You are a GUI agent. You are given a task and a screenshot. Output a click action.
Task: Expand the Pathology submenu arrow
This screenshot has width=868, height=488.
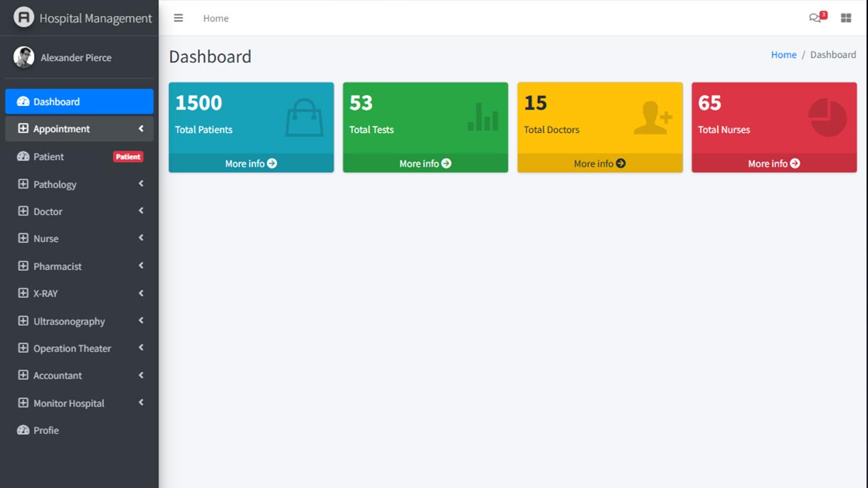pyautogui.click(x=141, y=184)
